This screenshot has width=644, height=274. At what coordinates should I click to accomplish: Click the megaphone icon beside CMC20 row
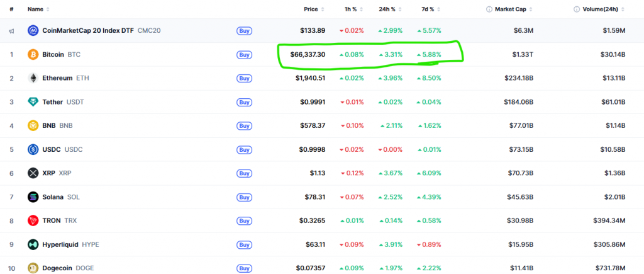point(11,31)
